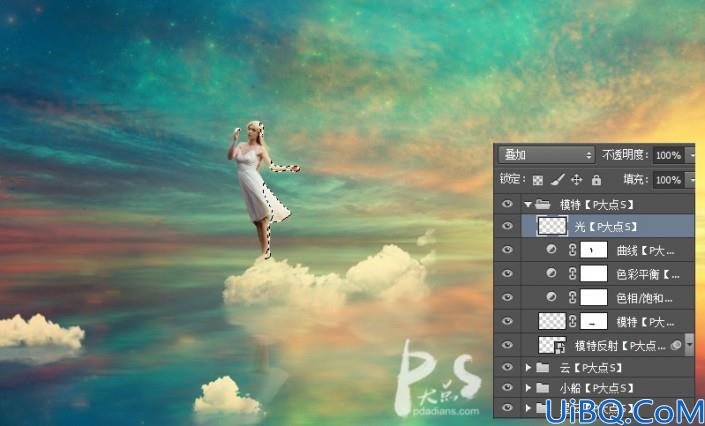Select the 曲线 layer mask thumbnail
Screen dimensions: 705x426
point(593,250)
